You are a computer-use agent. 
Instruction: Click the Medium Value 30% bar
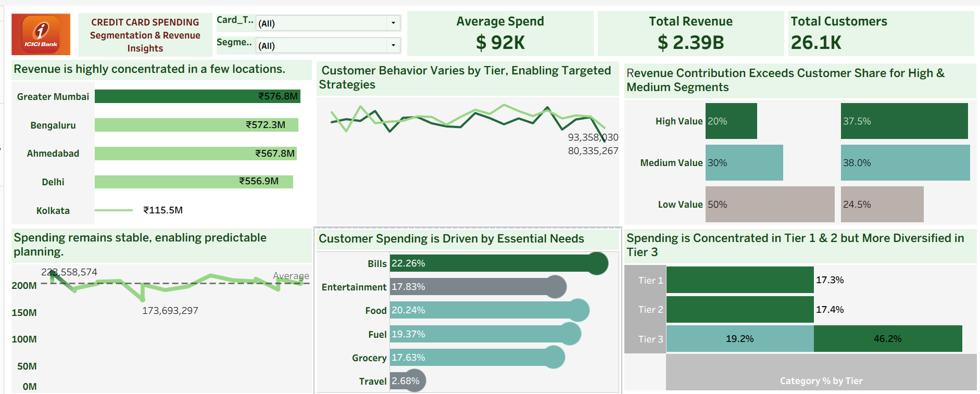click(744, 162)
